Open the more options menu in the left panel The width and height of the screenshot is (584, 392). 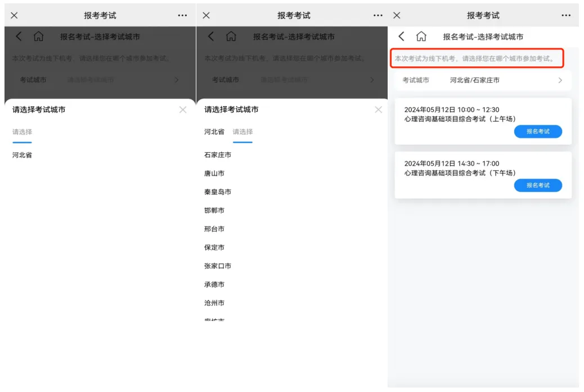point(182,15)
